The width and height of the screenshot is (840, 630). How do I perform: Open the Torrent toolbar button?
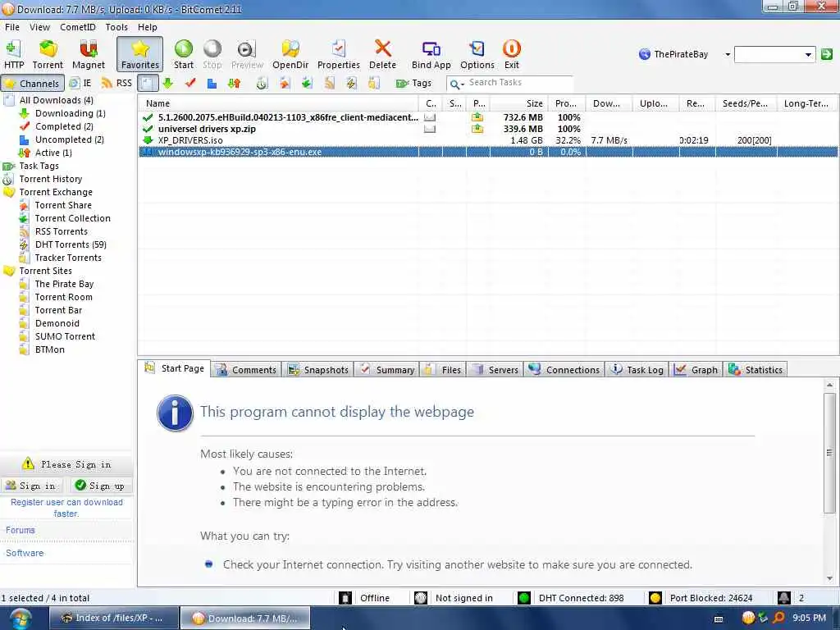click(x=48, y=54)
